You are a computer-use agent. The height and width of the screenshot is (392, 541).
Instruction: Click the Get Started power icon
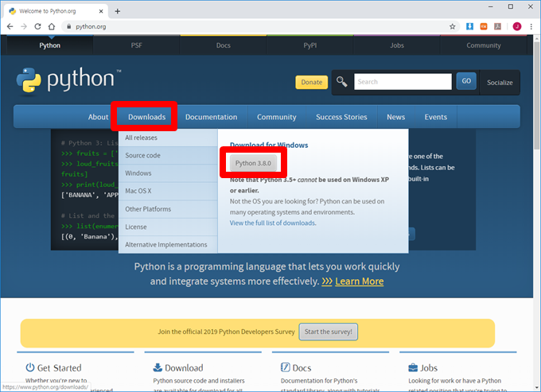(30, 367)
